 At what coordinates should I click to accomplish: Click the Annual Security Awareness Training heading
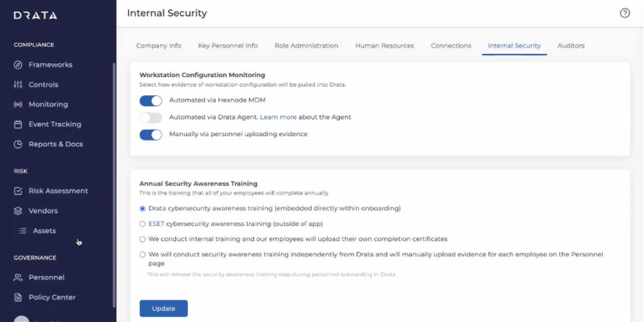[x=198, y=184]
